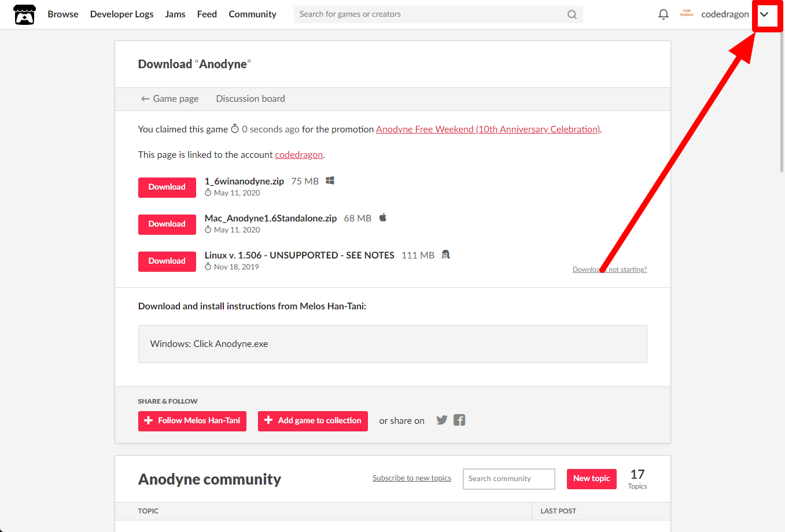Download 1_6winanodyne.zip
This screenshot has height=532, width=785.
click(x=167, y=187)
